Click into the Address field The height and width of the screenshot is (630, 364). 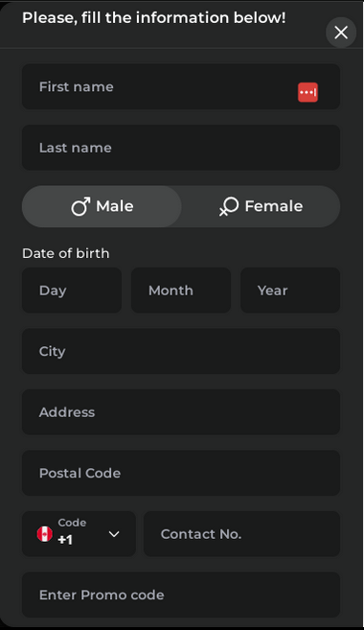(x=181, y=411)
